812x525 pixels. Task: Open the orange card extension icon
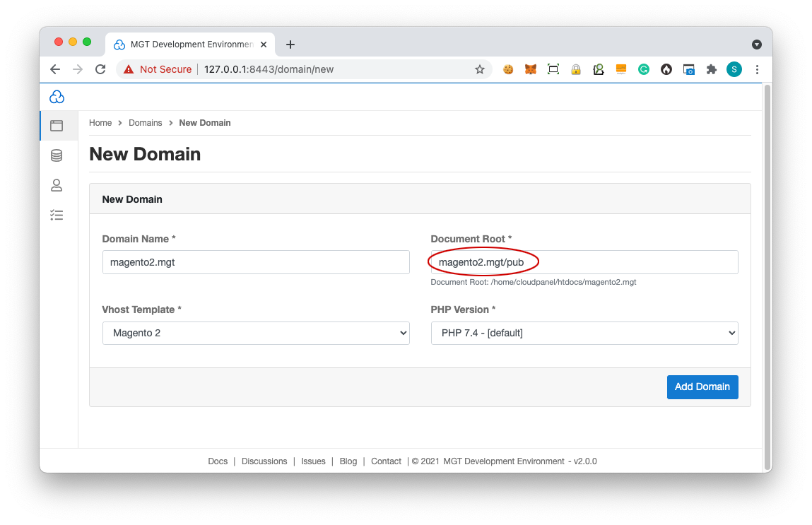621,69
